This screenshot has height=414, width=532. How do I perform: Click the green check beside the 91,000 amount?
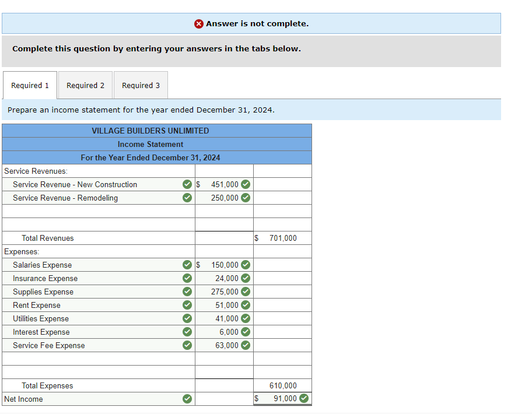click(304, 398)
